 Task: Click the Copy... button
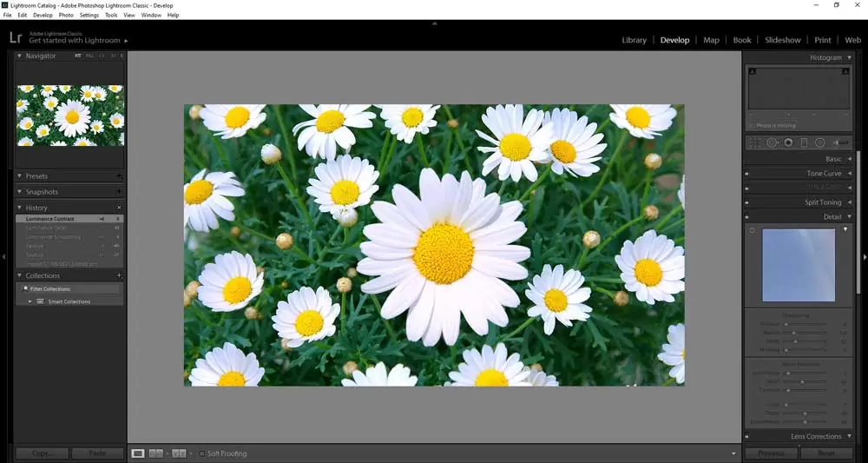click(x=42, y=453)
